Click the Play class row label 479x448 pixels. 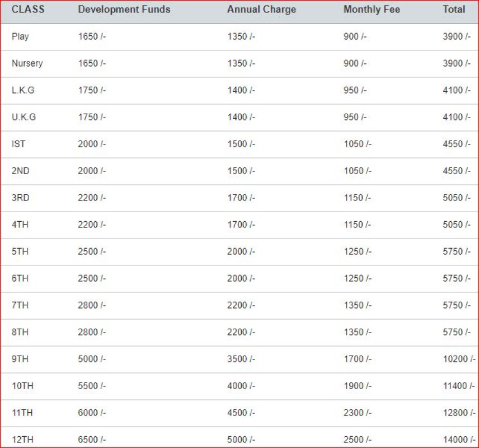point(20,36)
